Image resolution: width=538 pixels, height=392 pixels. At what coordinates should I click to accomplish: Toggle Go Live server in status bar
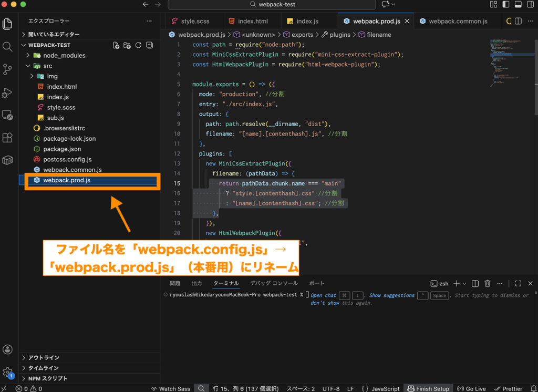471,388
